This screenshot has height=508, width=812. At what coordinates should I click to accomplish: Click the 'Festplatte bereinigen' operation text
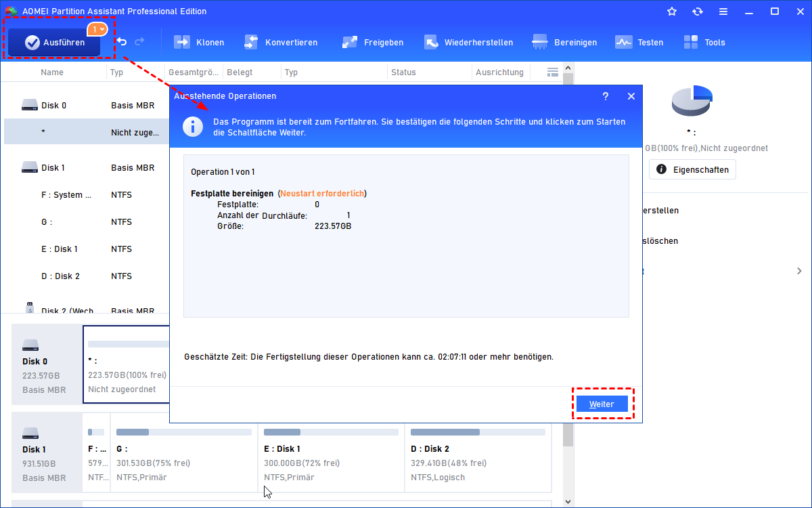[232, 194]
